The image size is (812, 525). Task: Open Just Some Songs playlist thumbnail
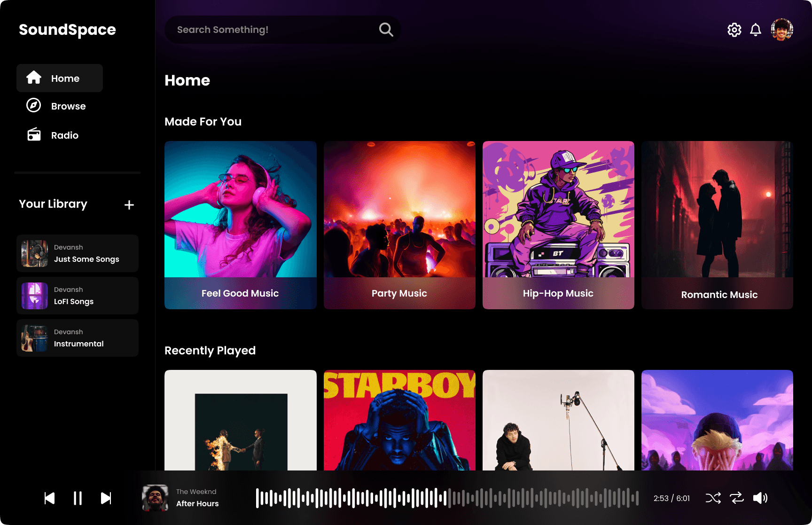pos(35,253)
